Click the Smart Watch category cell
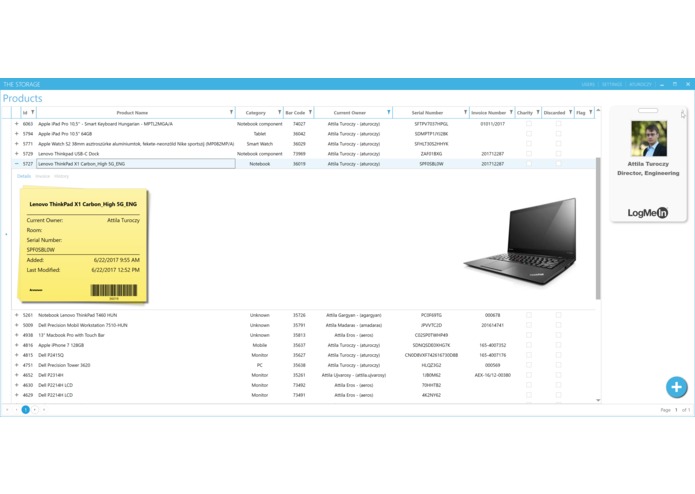 [260, 144]
